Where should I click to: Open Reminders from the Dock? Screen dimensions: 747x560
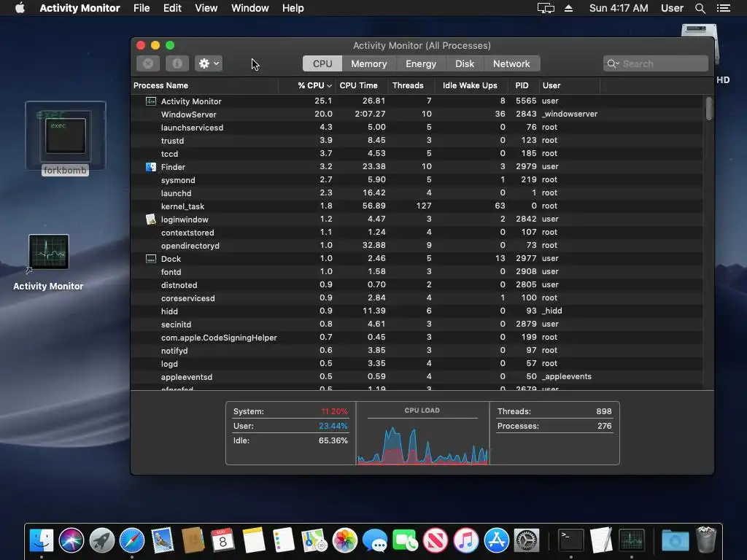284,540
